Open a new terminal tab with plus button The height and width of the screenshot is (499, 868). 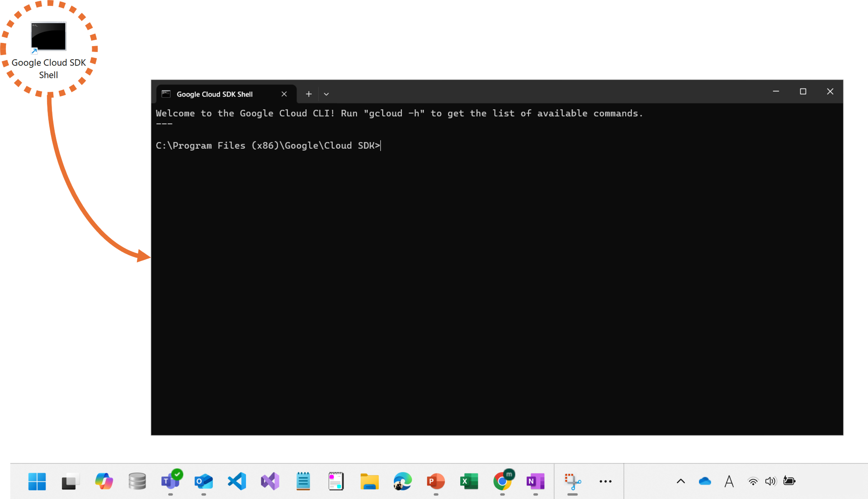[308, 94]
